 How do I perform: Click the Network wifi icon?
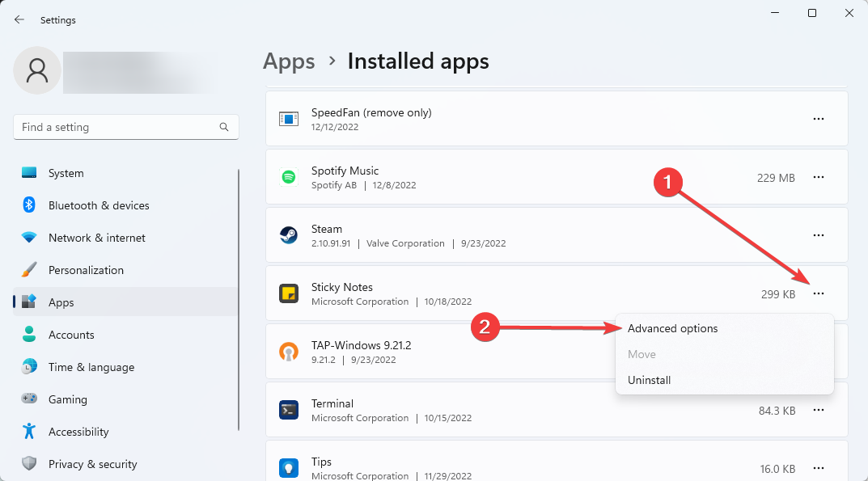29,238
